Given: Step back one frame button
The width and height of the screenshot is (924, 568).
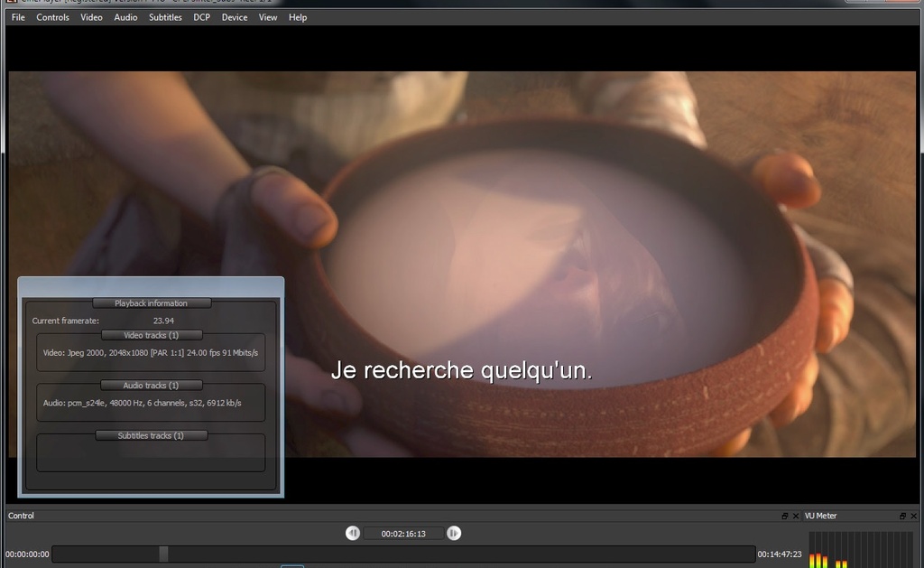Looking at the screenshot, I should (x=353, y=533).
